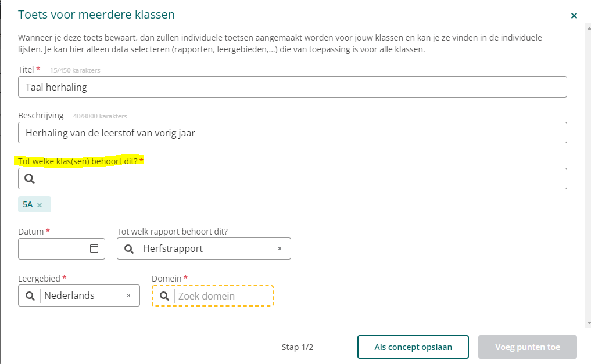The width and height of the screenshot is (591, 364).
Task: Remove the 5A class tag
Action: pos(40,205)
